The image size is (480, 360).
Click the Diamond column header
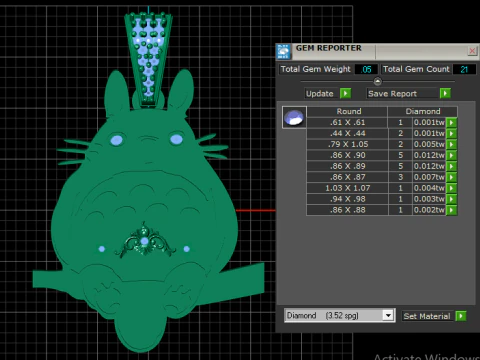423,111
